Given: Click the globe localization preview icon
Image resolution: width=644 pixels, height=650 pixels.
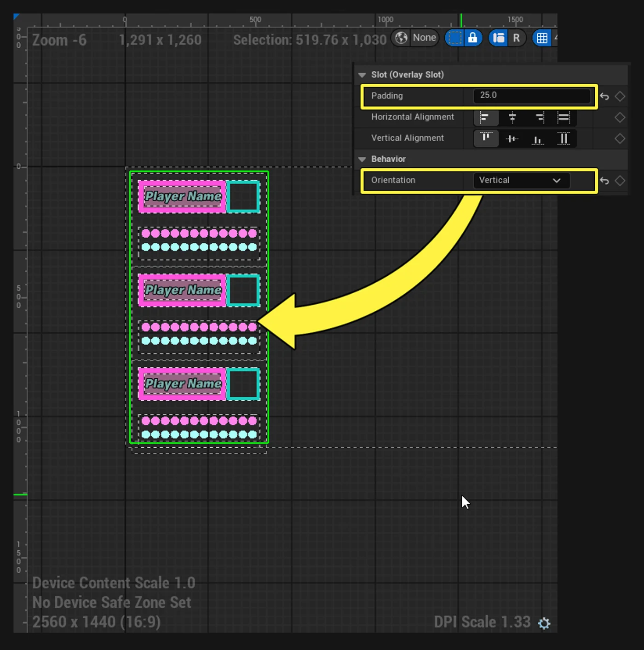Looking at the screenshot, I should 402,38.
